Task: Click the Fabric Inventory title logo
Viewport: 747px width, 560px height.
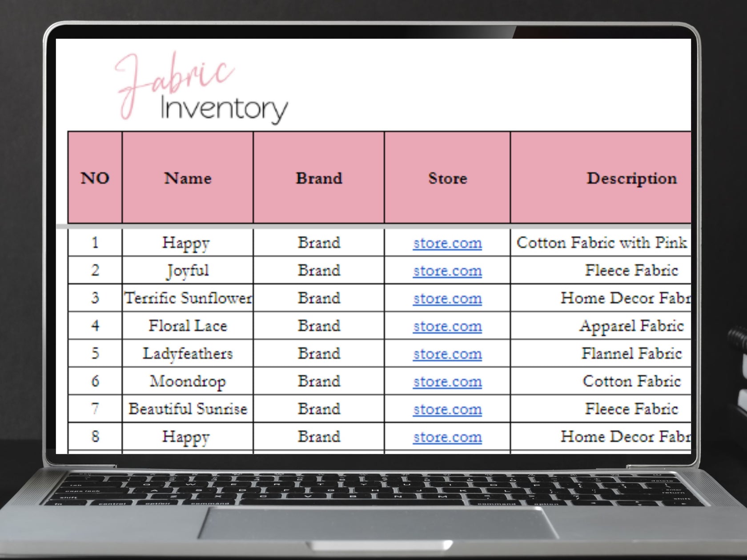Action: click(200, 87)
